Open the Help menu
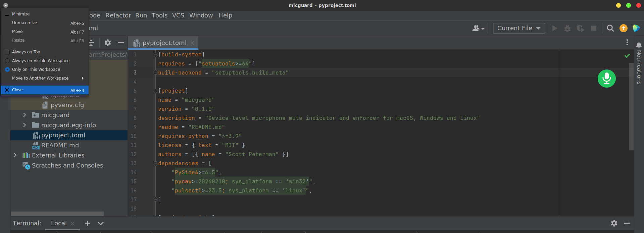The image size is (644, 233). pyautogui.click(x=225, y=15)
